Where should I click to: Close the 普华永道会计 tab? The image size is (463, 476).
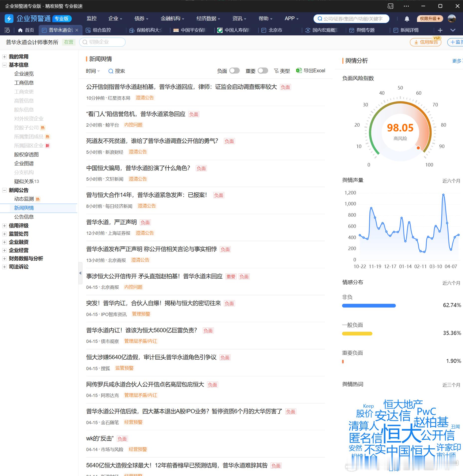pos(77,30)
